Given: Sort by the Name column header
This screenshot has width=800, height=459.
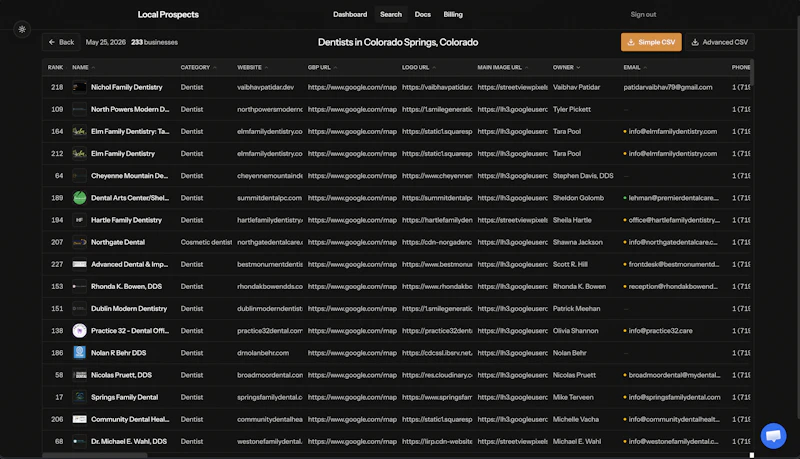Looking at the screenshot, I should pos(83,67).
